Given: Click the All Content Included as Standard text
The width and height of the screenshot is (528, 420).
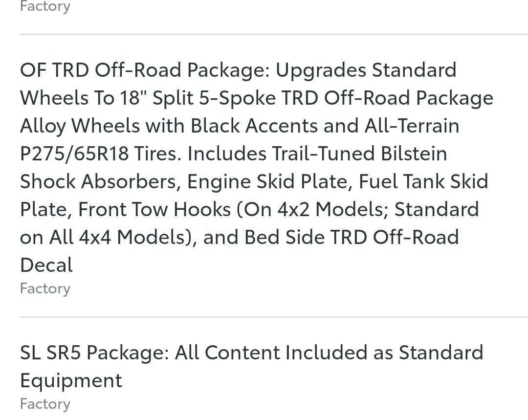Looking at the screenshot, I should click(329, 353).
